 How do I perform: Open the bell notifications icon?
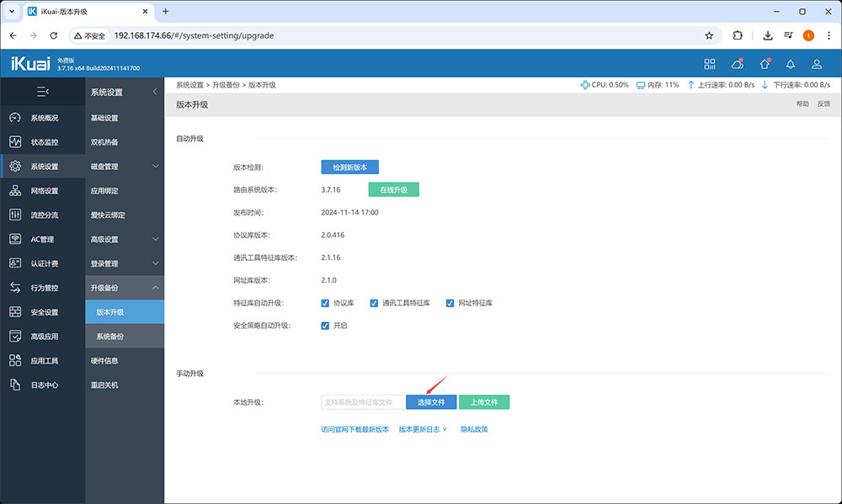(791, 64)
